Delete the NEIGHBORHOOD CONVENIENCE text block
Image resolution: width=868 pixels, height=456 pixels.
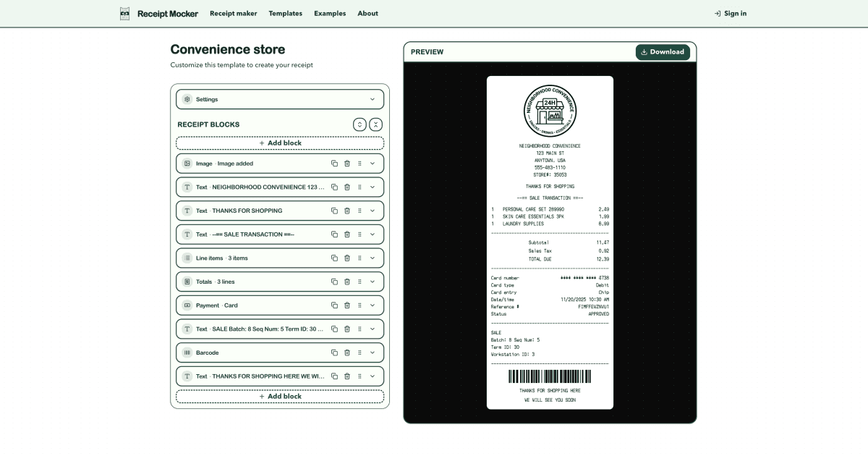347,187
